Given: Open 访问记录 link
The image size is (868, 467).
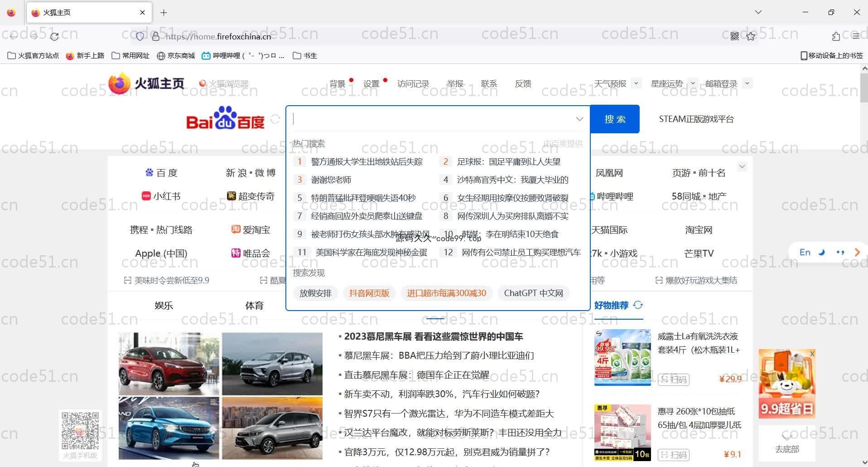Looking at the screenshot, I should coord(413,83).
